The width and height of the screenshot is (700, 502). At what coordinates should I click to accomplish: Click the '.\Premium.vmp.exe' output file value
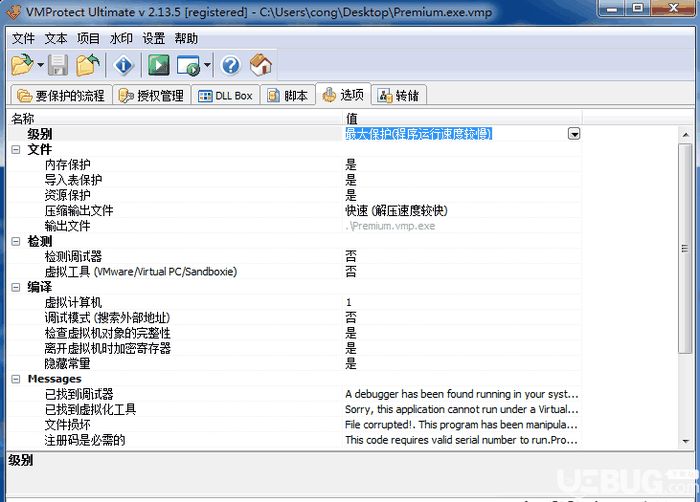[x=390, y=226]
